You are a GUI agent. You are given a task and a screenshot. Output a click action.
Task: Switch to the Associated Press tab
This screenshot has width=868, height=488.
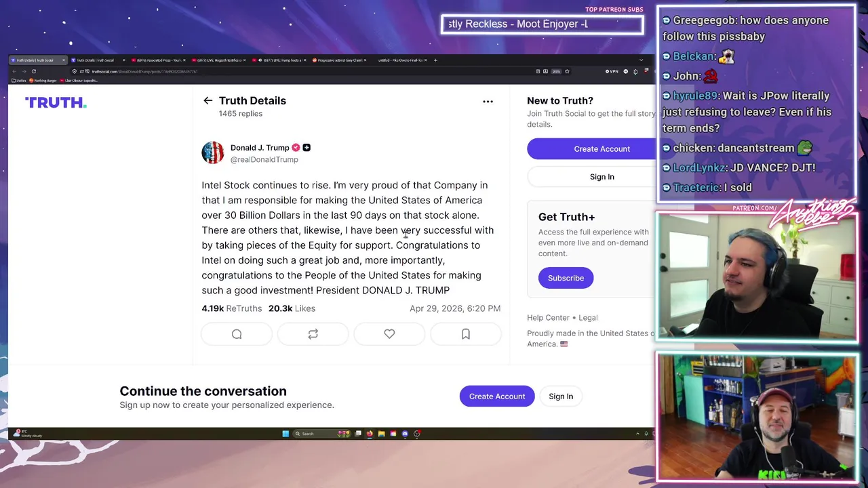(x=158, y=60)
